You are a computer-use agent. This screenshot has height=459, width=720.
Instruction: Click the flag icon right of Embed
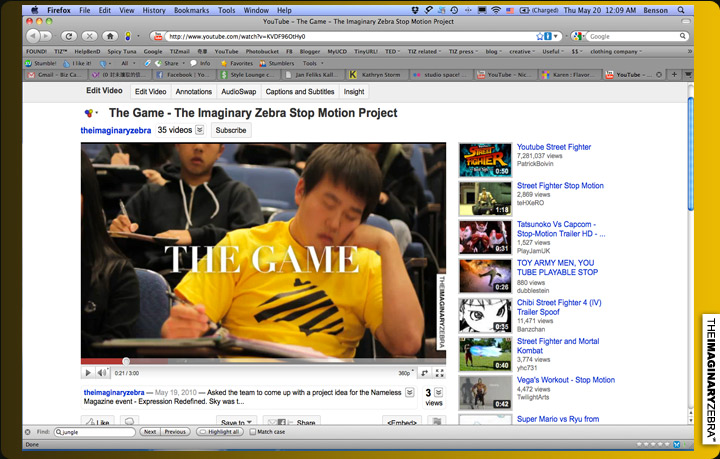(x=437, y=423)
